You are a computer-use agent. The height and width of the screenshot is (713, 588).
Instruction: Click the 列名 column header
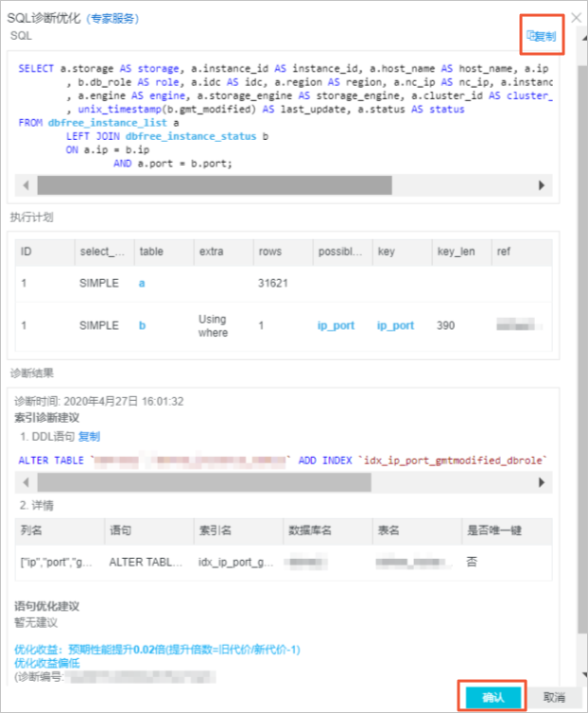point(60,530)
